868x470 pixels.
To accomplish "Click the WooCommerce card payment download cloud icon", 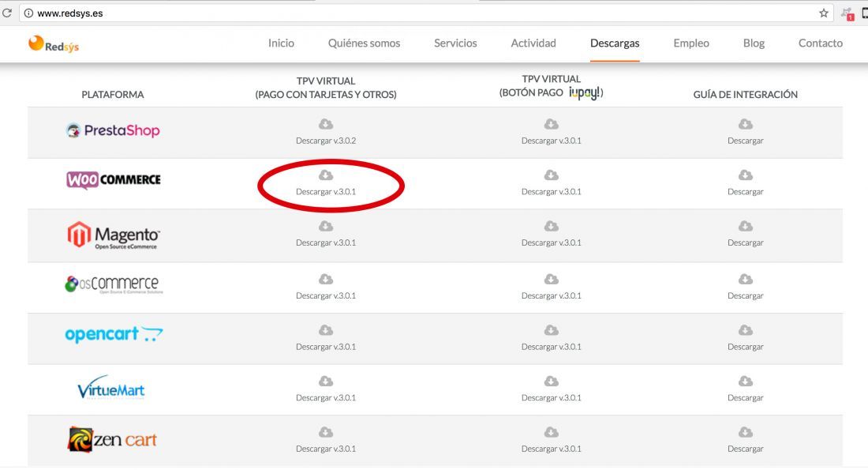I will pyautogui.click(x=326, y=175).
